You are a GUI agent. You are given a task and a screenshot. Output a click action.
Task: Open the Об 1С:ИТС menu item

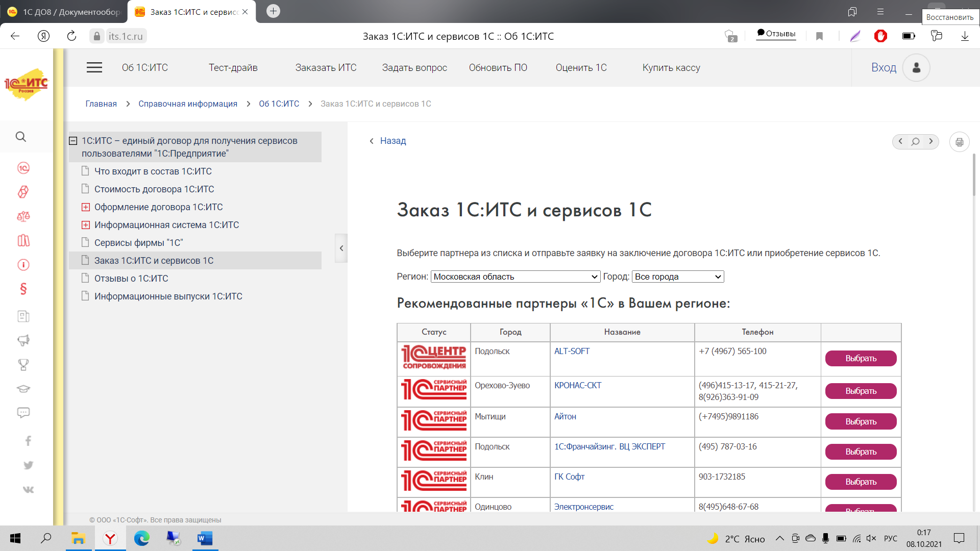pyautogui.click(x=144, y=67)
